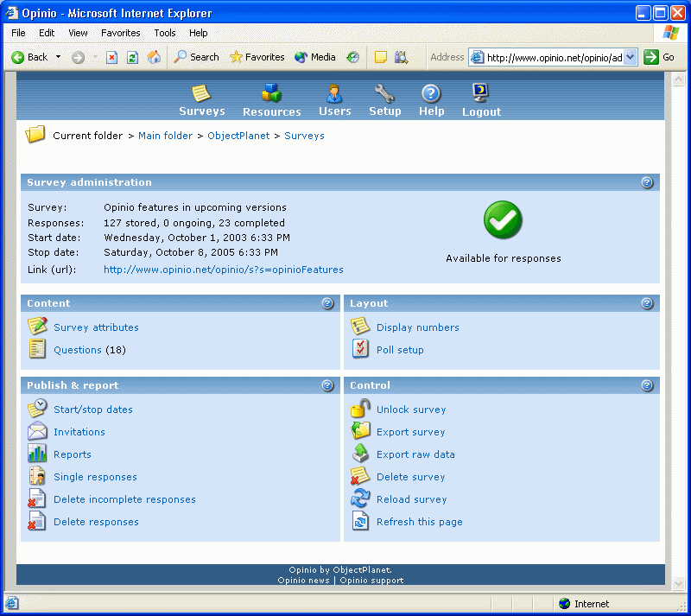
Task: Click the Go button
Action: coord(659,57)
